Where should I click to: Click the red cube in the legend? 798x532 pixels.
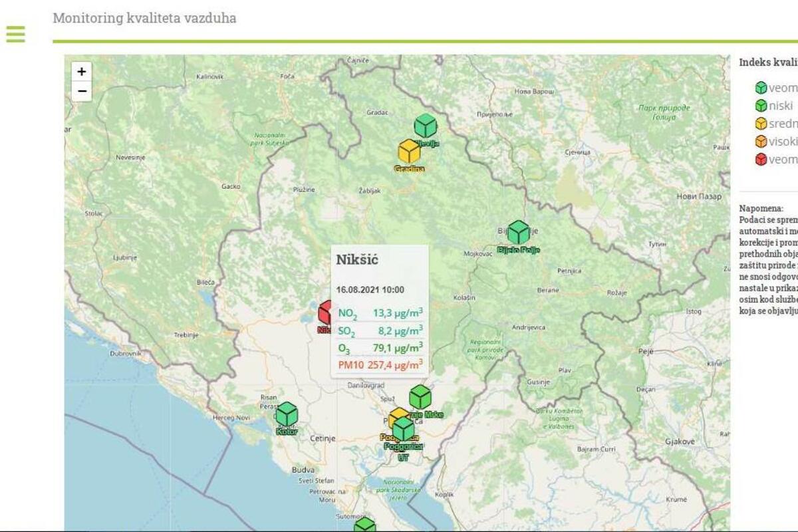coord(761,160)
